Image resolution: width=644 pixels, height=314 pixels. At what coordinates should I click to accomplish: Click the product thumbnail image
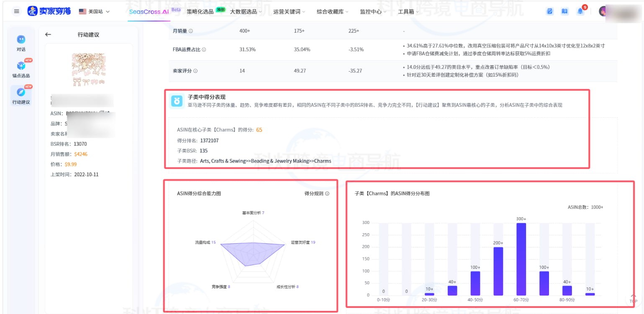click(x=88, y=70)
